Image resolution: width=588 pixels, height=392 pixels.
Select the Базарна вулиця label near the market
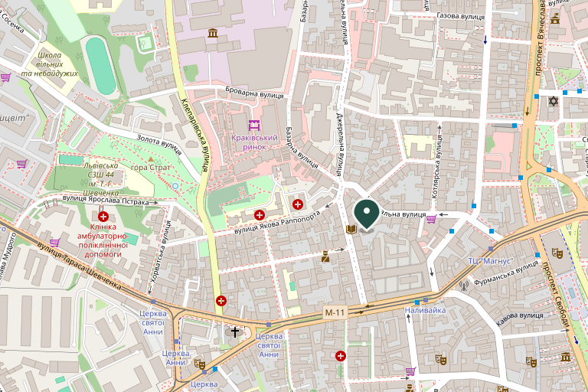302,148
